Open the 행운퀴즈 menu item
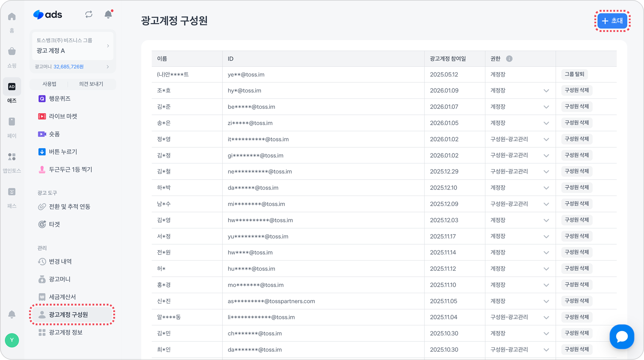Viewport: 644px width, 360px height. [x=60, y=99]
